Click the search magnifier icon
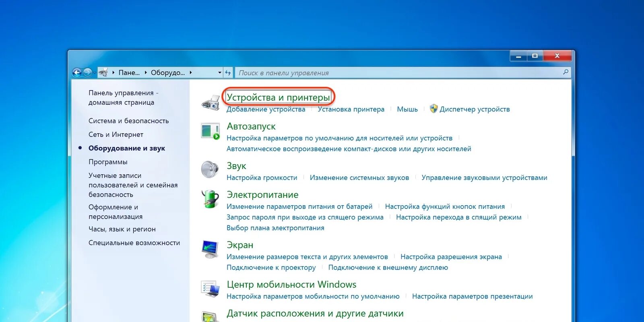Screen dimensions: 644x322 (566, 72)
